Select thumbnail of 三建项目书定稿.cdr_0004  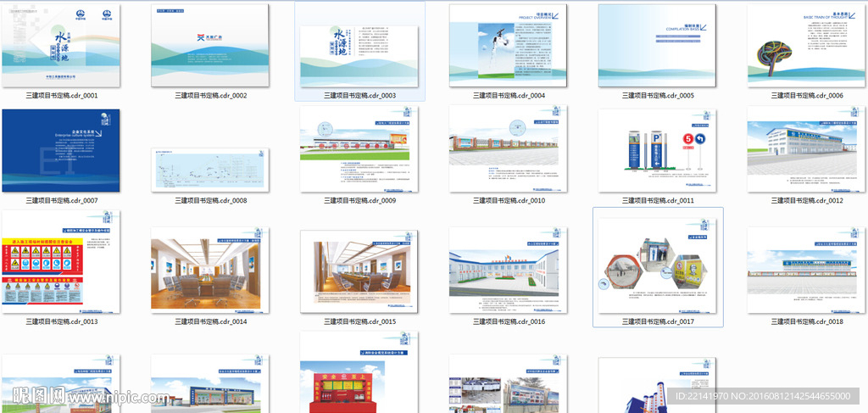[508, 46]
